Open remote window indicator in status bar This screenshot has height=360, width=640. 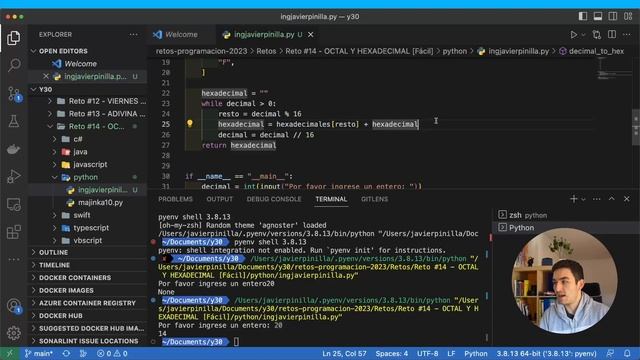[x=9, y=354]
